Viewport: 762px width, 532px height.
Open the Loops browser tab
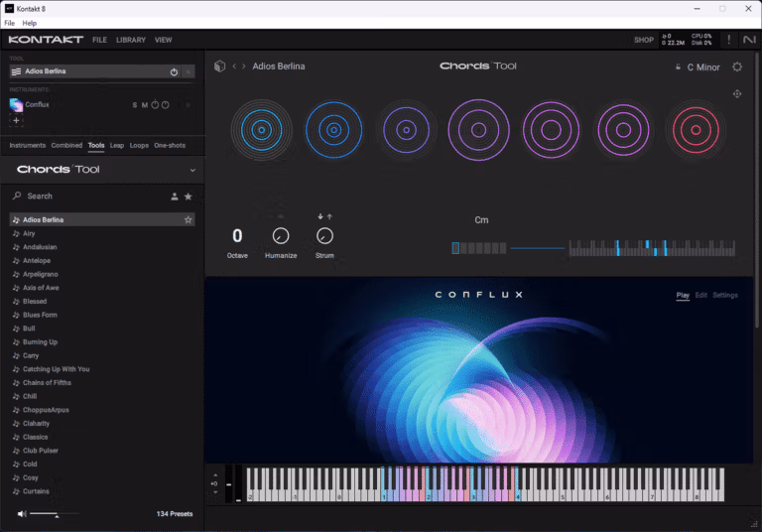coord(139,145)
